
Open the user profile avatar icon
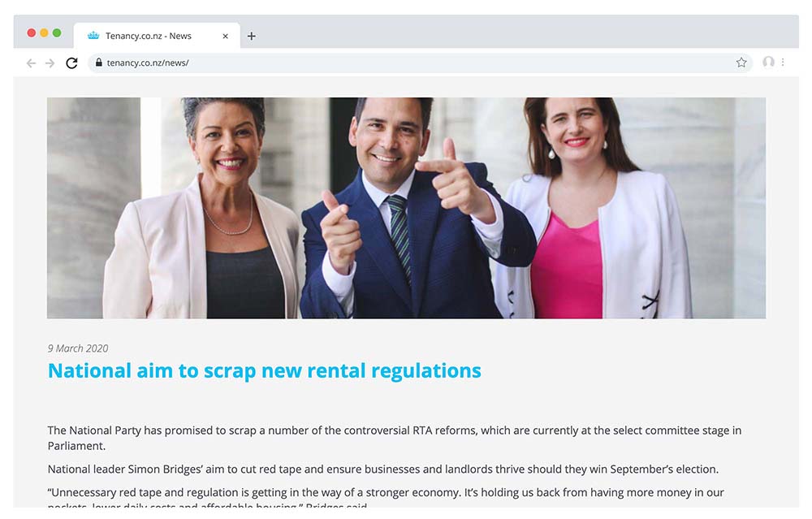coord(768,63)
